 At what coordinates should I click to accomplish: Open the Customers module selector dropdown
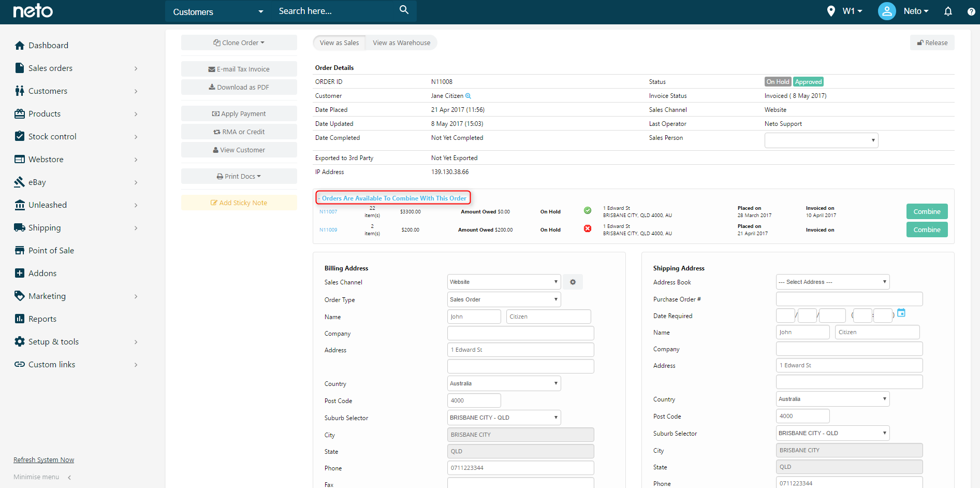(217, 11)
